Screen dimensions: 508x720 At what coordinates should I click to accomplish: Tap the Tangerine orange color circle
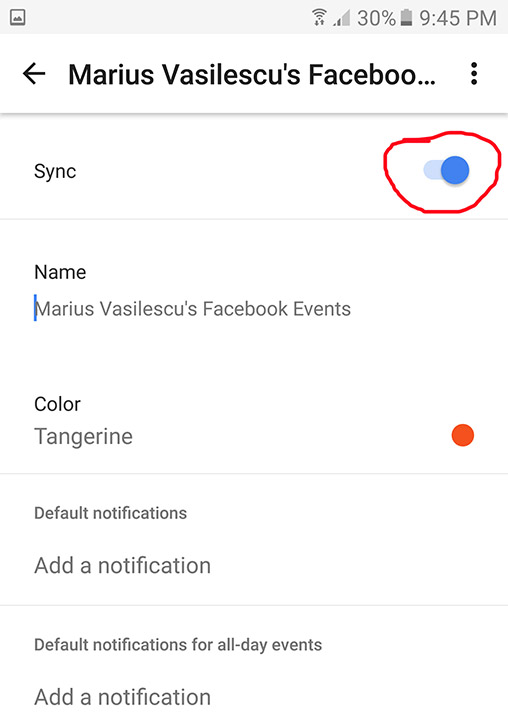point(463,435)
